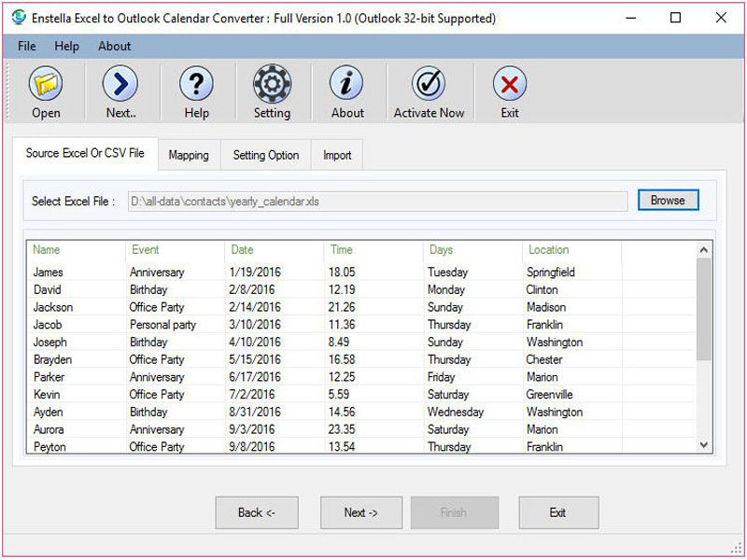Click the About info icon
Screen dimensions: 747x560
coord(346,86)
